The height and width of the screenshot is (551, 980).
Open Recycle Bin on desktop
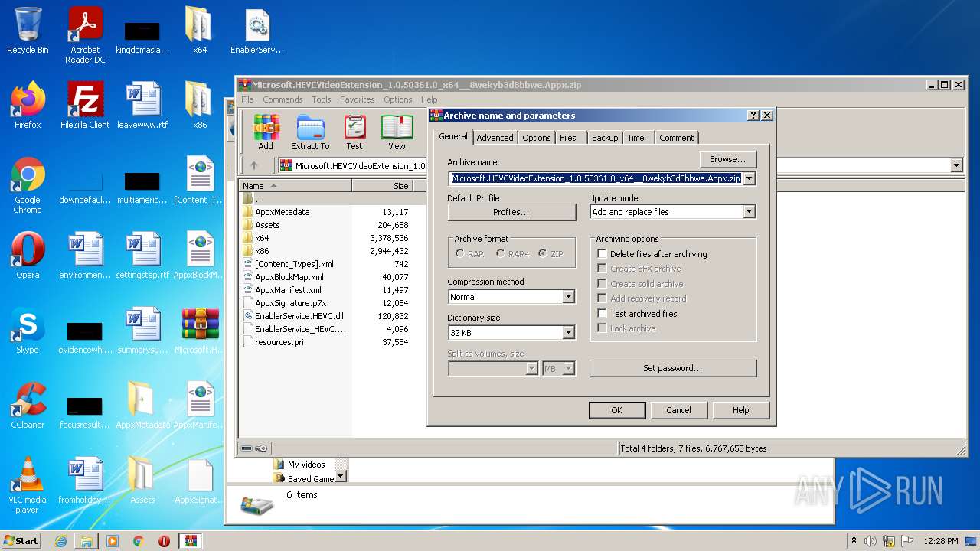(x=28, y=31)
